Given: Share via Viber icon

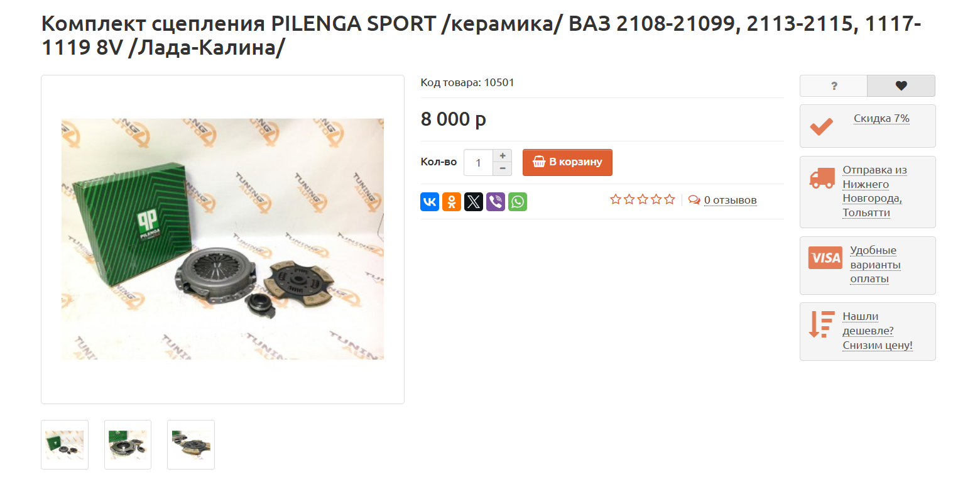Looking at the screenshot, I should (x=496, y=202).
